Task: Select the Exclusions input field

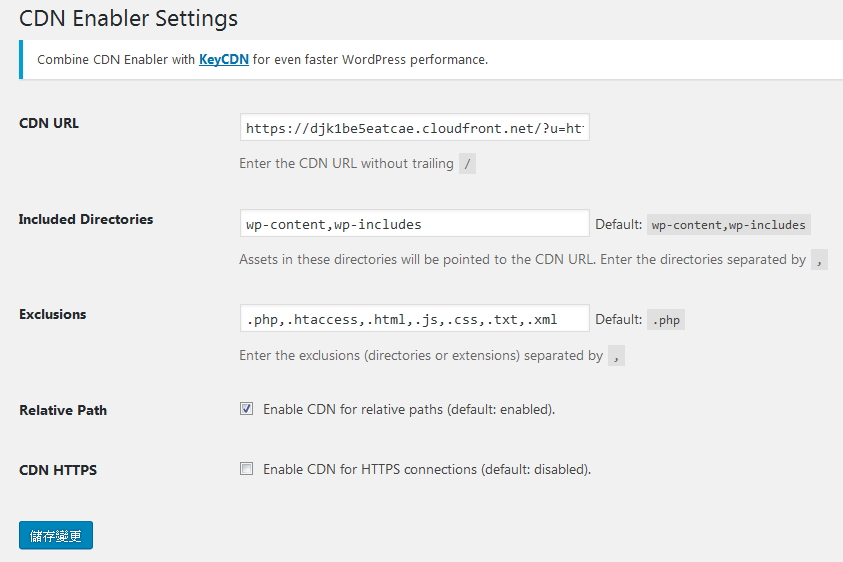Action: [415, 319]
